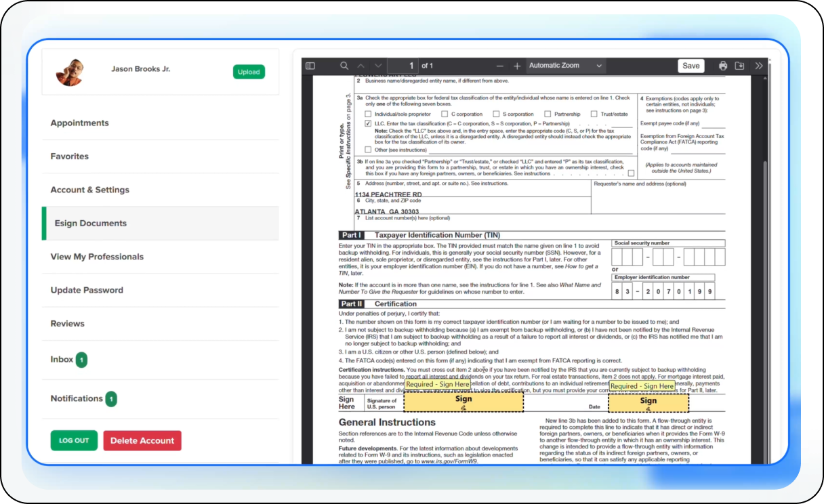This screenshot has height=504, width=824.
Task: Check the Individual/sole proprietor box
Action: click(368, 114)
